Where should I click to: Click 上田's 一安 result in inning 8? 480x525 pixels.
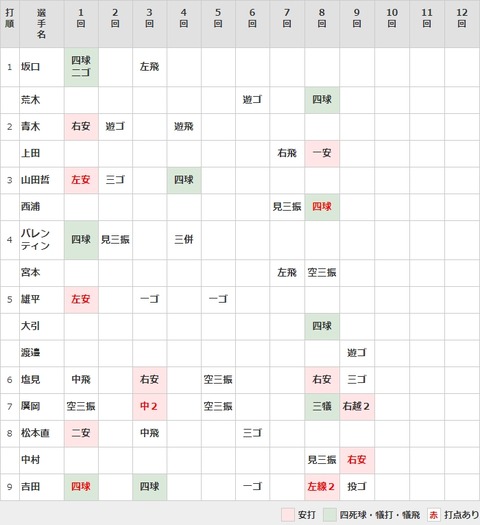(x=322, y=153)
